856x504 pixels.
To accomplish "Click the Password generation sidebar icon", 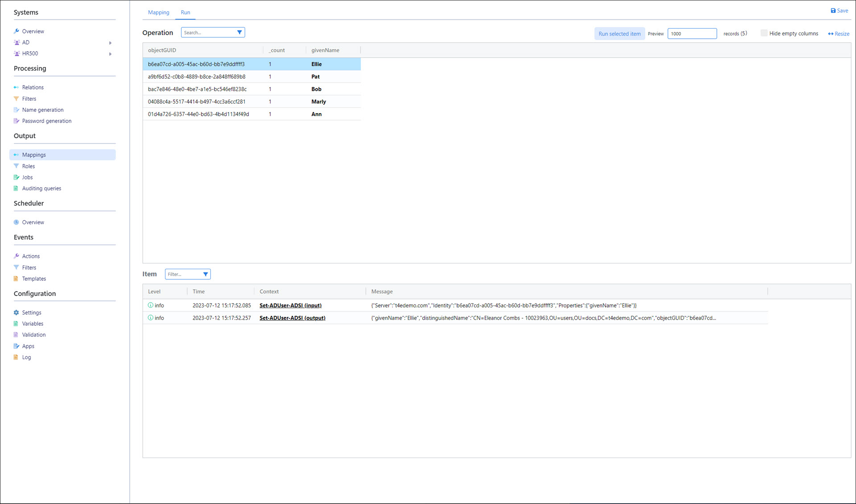I will (16, 121).
